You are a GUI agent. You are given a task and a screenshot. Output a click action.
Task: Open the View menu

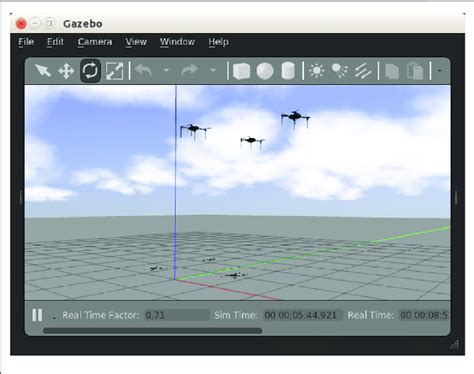pyautogui.click(x=136, y=42)
